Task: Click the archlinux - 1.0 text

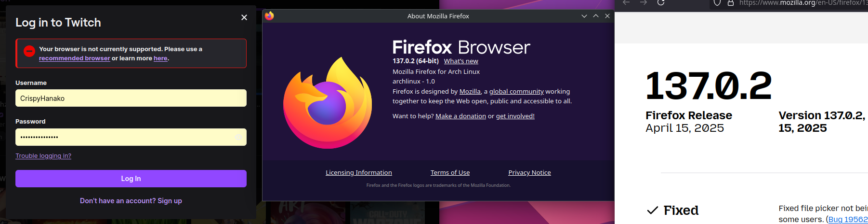Action: pyautogui.click(x=414, y=81)
